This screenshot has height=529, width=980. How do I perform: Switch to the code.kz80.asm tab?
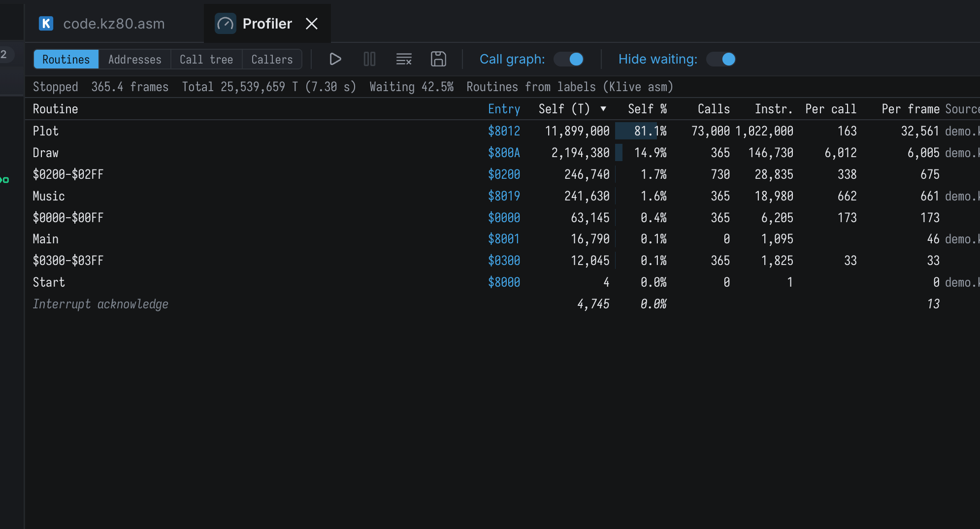(114, 24)
